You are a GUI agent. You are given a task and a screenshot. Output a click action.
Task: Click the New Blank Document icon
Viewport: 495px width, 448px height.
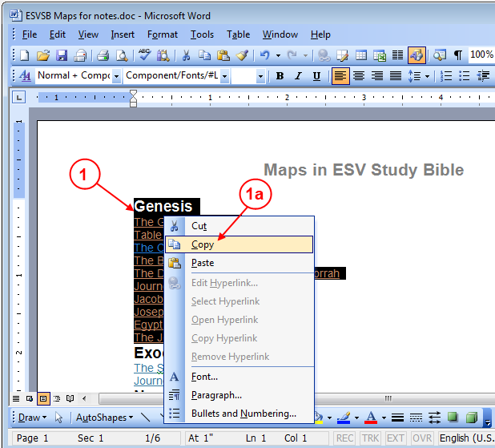click(x=25, y=55)
